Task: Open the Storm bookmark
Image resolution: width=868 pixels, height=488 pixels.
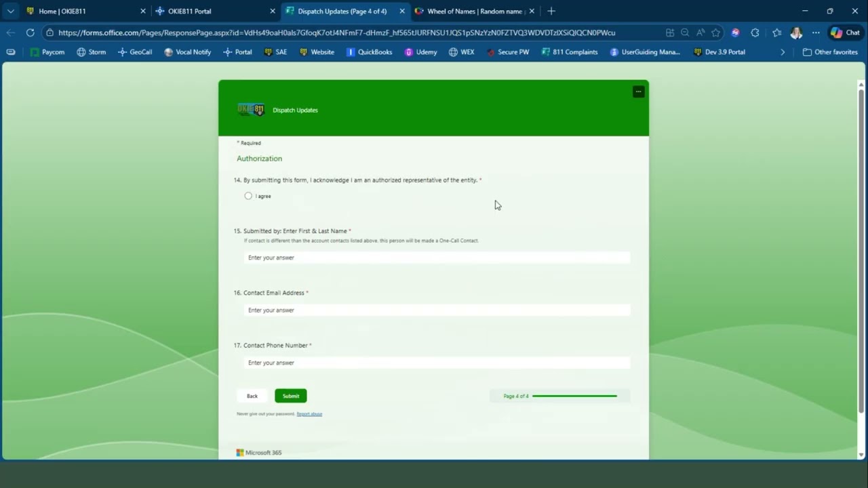Action: pos(92,52)
